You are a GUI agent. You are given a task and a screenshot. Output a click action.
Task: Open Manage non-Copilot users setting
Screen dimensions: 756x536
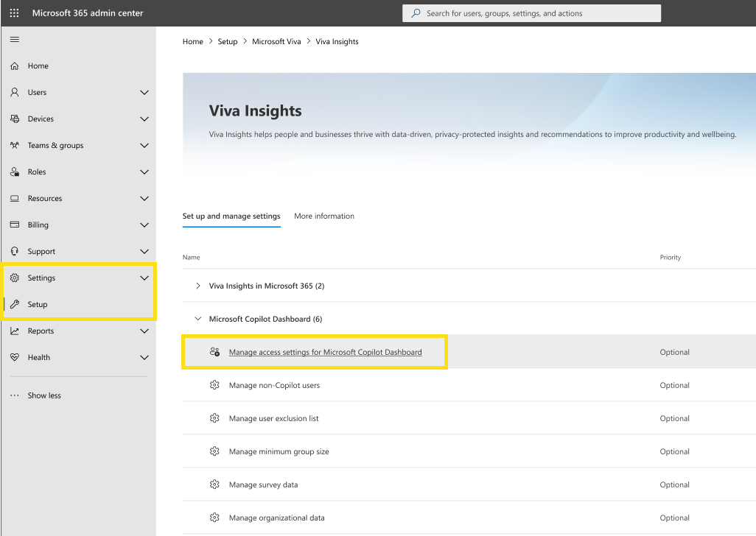point(274,385)
